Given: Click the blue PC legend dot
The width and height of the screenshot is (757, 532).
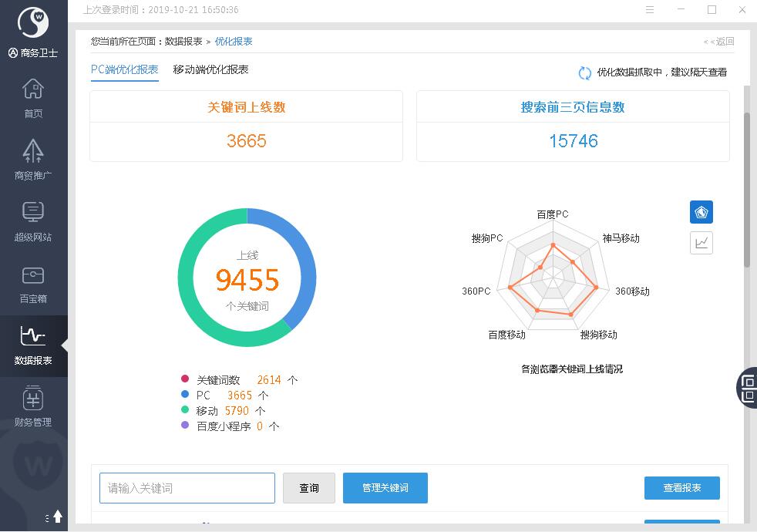Looking at the screenshot, I should [185, 395].
